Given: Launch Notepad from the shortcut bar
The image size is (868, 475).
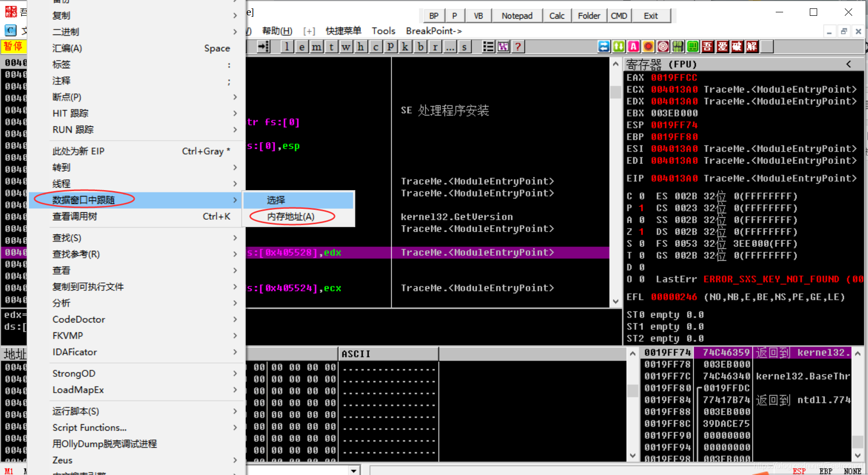Looking at the screenshot, I should [517, 16].
